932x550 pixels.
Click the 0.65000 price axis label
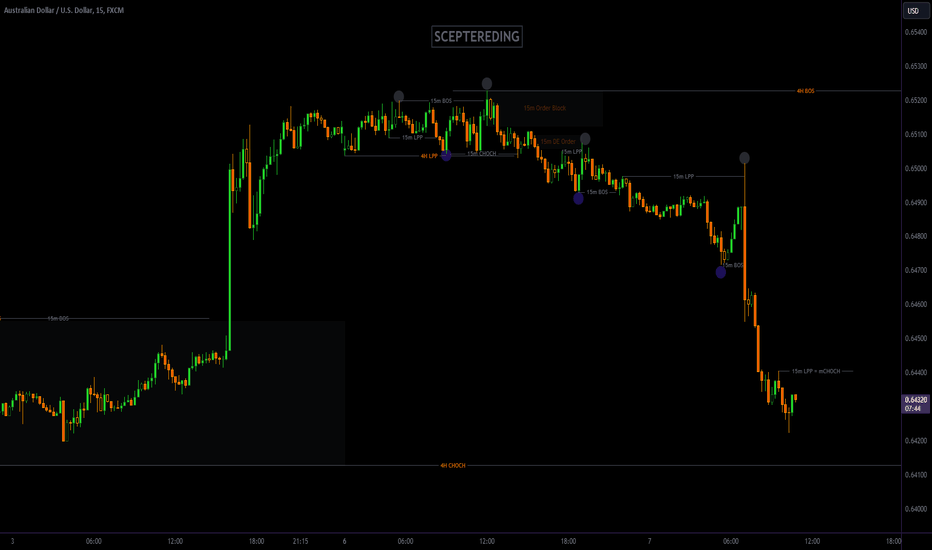[x=915, y=168]
